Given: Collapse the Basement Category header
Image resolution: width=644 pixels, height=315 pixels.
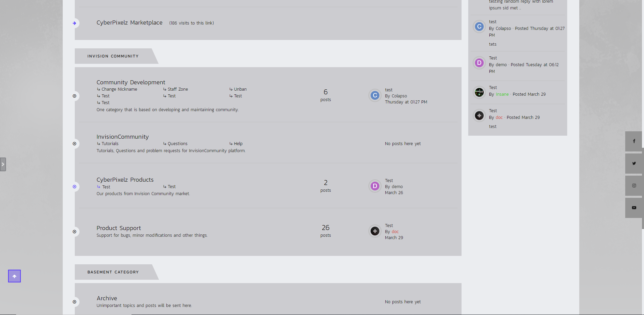Looking at the screenshot, I should pyautogui.click(x=113, y=272).
